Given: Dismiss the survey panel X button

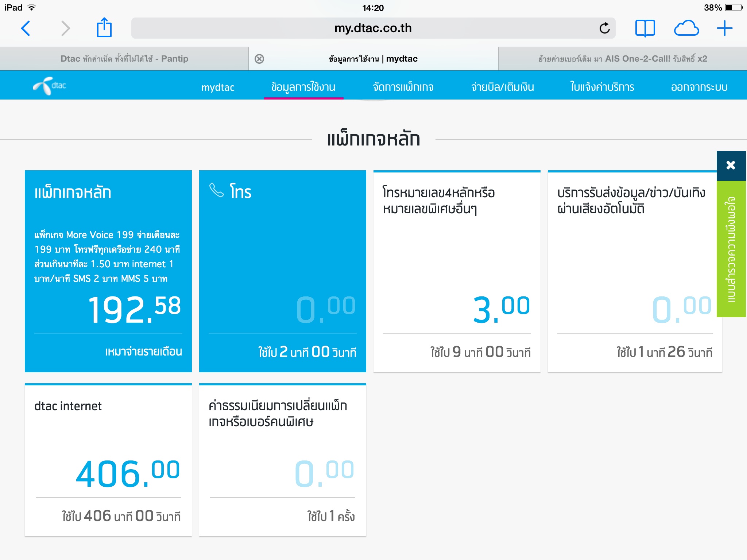Looking at the screenshot, I should click(731, 165).
